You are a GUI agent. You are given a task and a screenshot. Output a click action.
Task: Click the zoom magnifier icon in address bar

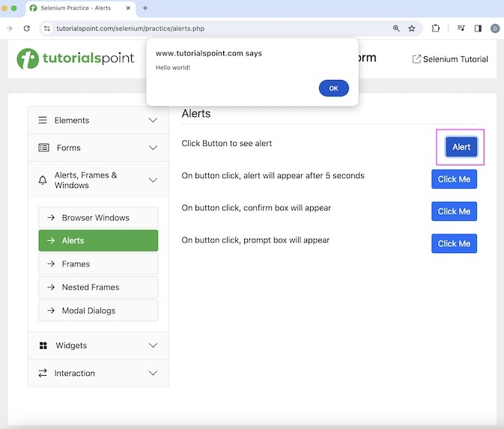[396, 28]
